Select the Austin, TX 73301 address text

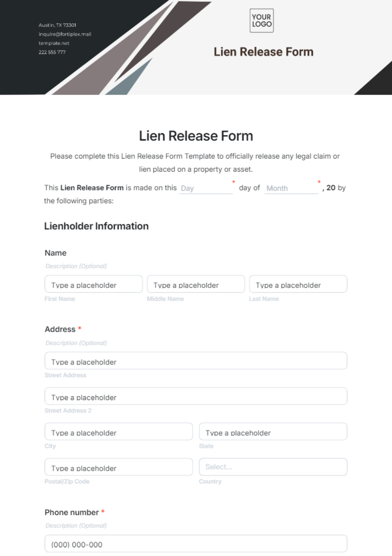[x=57, y=25]
